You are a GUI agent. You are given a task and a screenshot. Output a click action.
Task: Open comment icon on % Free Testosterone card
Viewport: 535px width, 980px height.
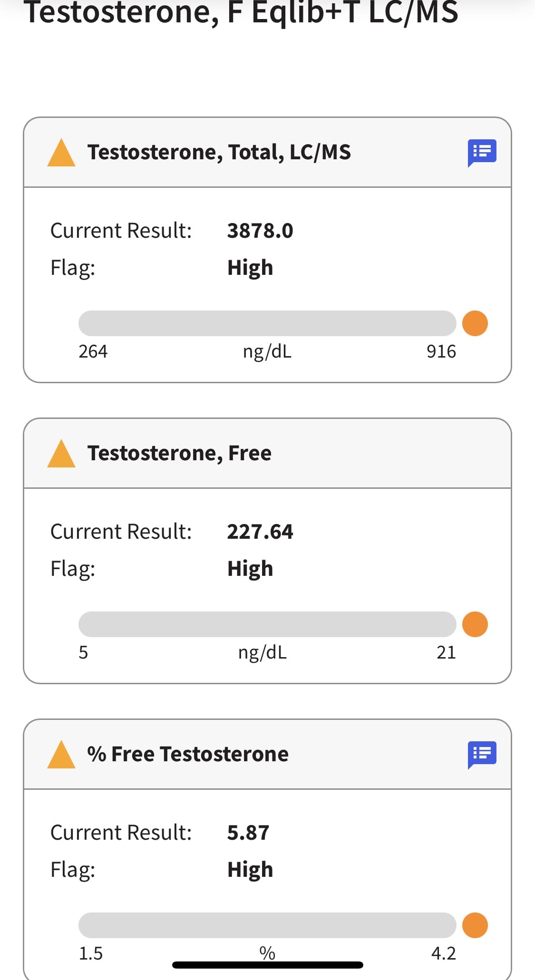tap(482, 755)
